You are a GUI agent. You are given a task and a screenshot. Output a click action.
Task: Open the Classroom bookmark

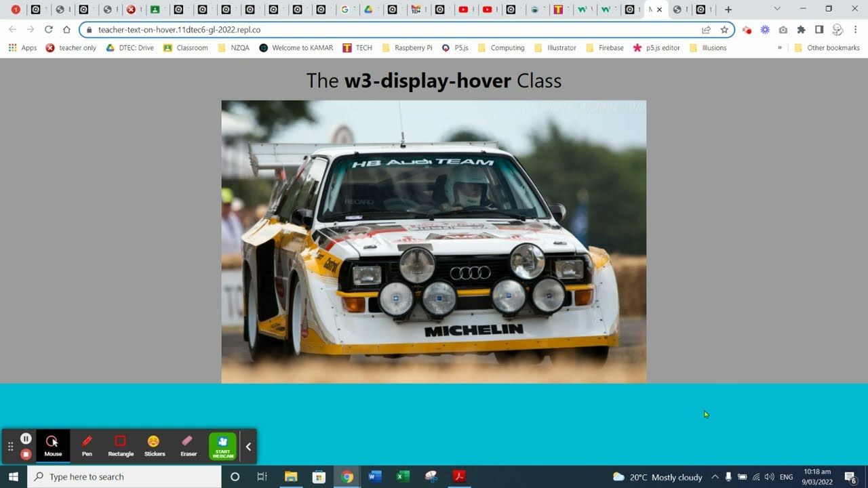coord(186,48)
